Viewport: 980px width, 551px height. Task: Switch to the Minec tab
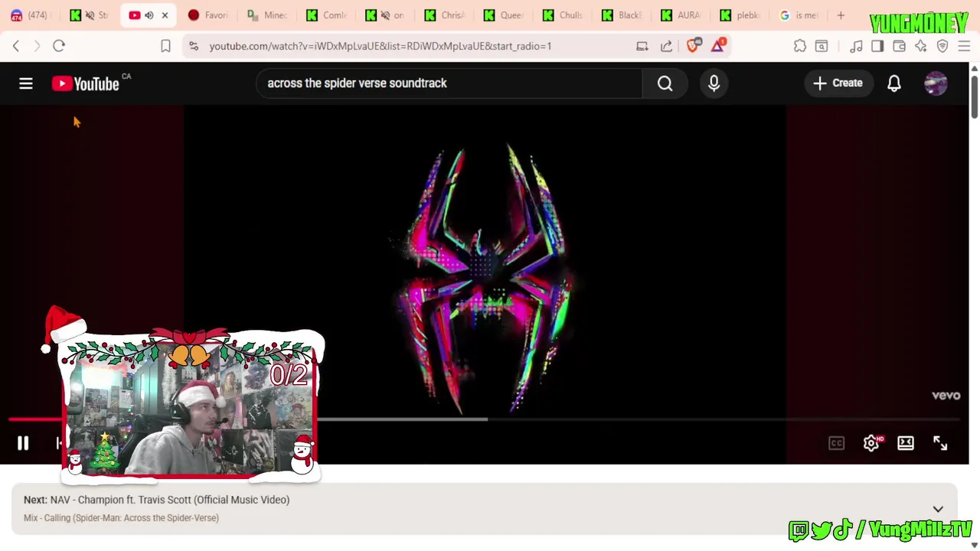pyautogui.click(x=267, y=15)
